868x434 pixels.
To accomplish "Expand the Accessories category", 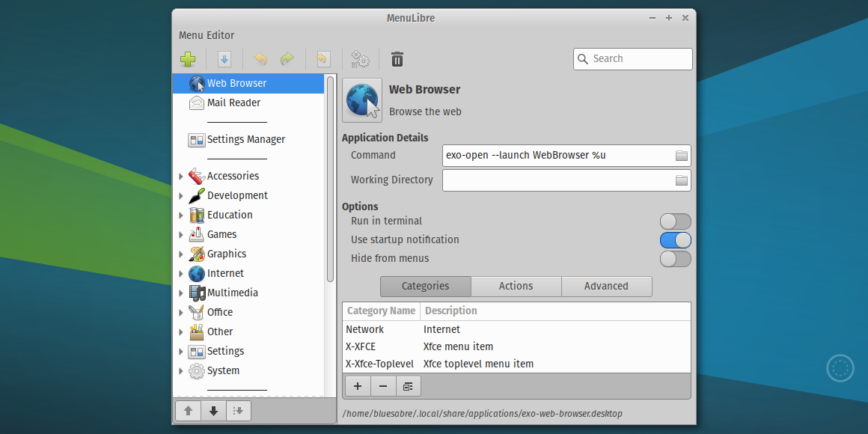I will coord(180,175).
